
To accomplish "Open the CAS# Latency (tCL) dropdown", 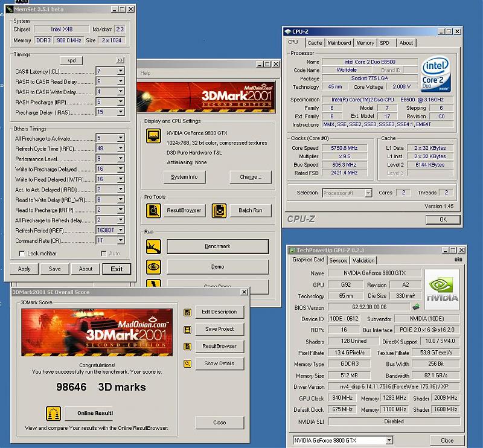I will (x=121, y=71).
